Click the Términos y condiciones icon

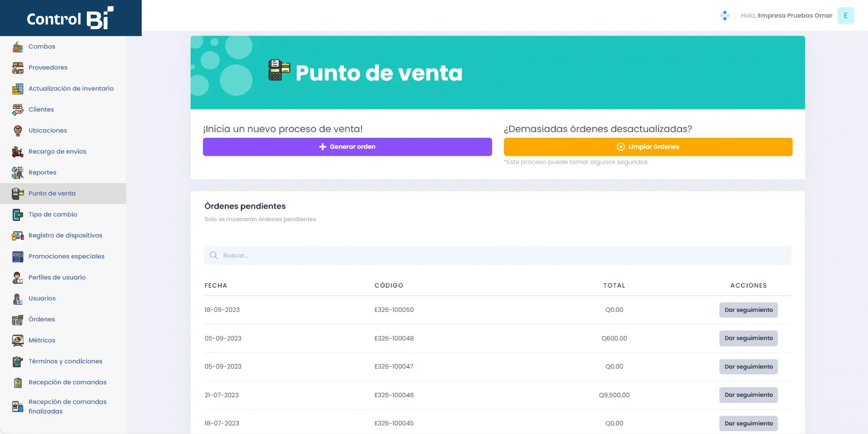pyautogui.click(x=18, y=362)
